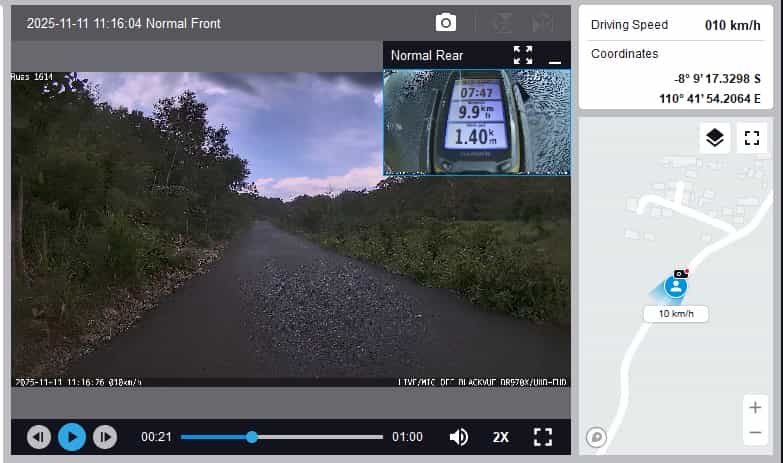Open the map layers selector
783x463 pixels.
point(714,138)
